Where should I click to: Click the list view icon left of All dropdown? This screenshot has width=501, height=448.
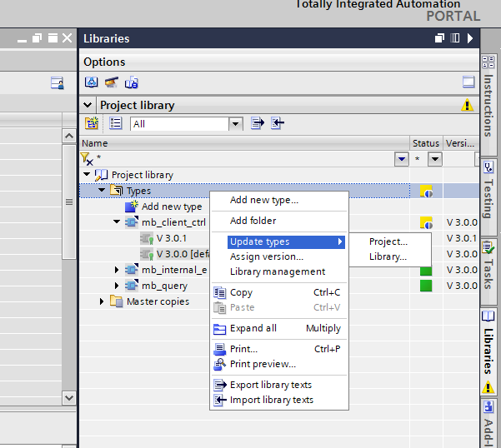116,123
